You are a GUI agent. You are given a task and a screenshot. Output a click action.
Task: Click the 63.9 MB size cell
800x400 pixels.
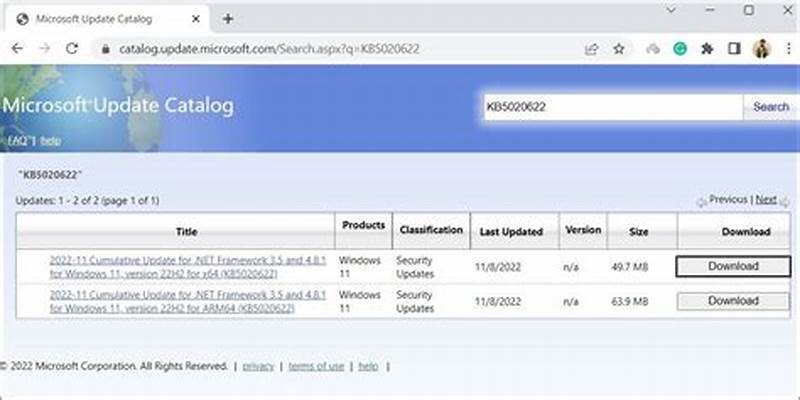coord(630,302)
